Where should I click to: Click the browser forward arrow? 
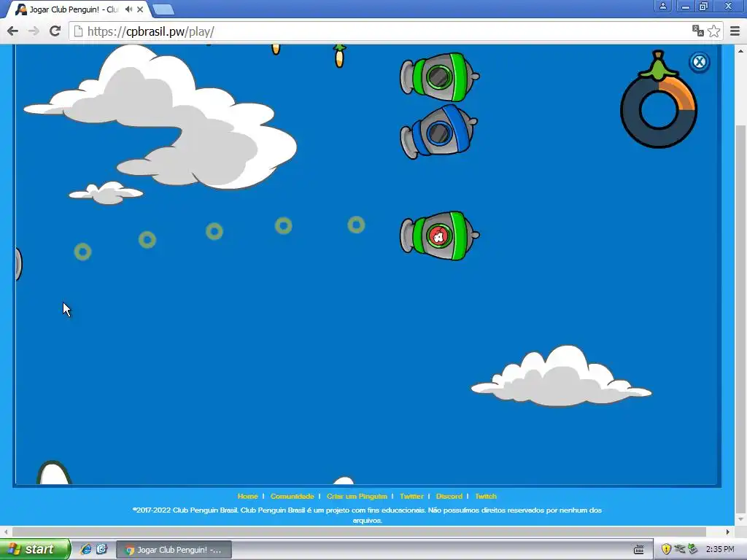pos(34,31)
